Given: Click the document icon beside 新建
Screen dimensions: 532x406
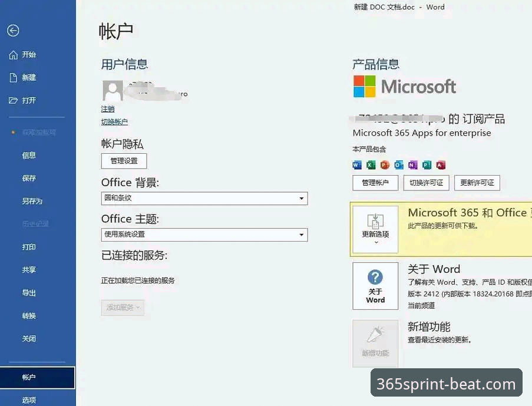Looking at the screenshot, I should coord(13,78).
